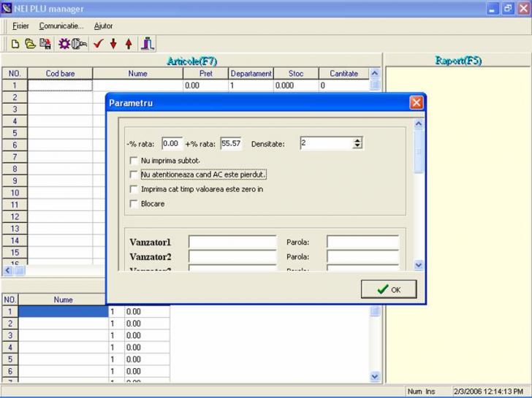Image resolution: width=532 pixels, height=398 pixels.
Task: Enable the Nu imprima subtot checkbox
Action: pos(134,161)
